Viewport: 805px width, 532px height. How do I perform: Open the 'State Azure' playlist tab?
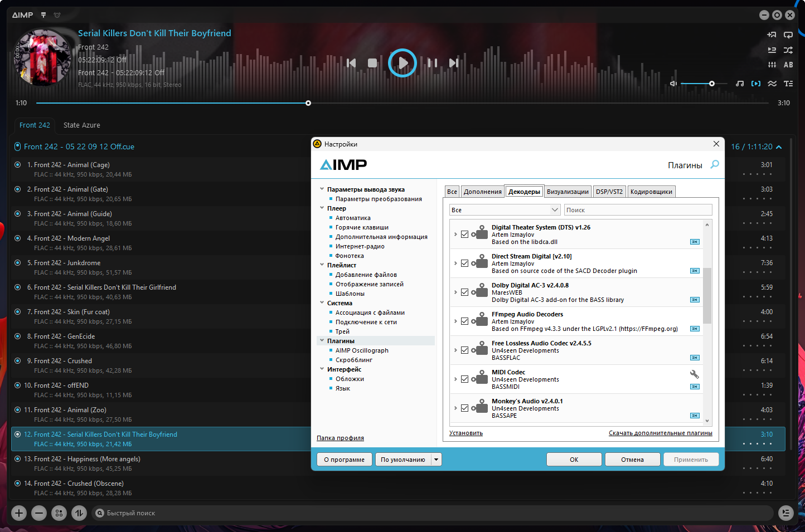[x=82, y=125]
